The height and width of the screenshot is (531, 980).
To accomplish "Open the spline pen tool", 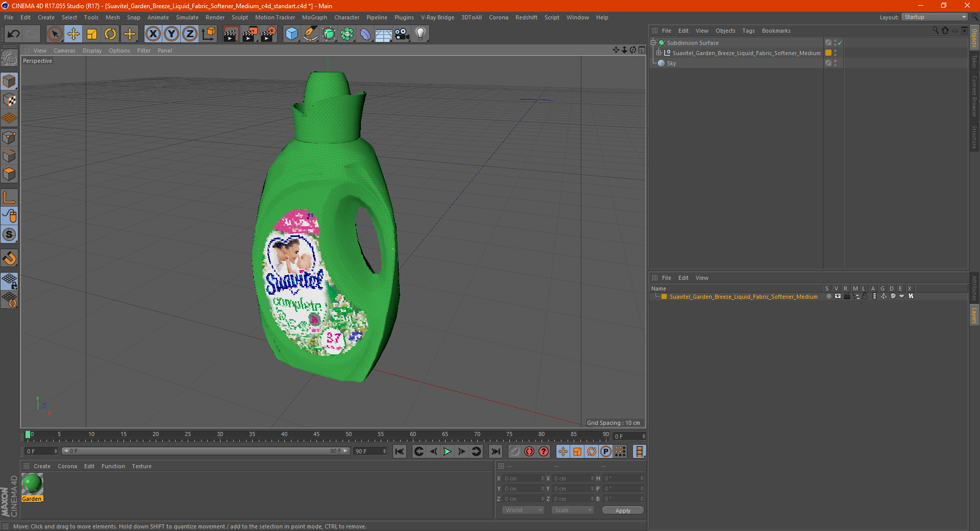I will pos(310,34).
